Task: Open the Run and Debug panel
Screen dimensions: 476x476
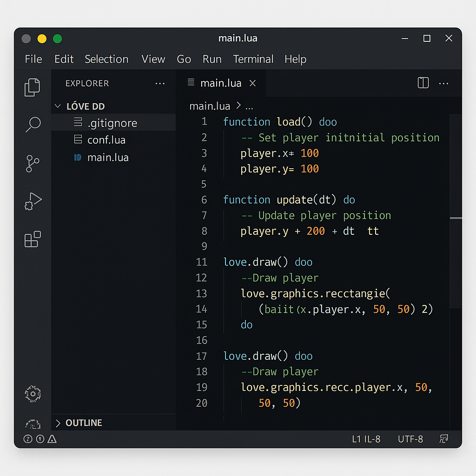Action: click(x=32, y=201)
